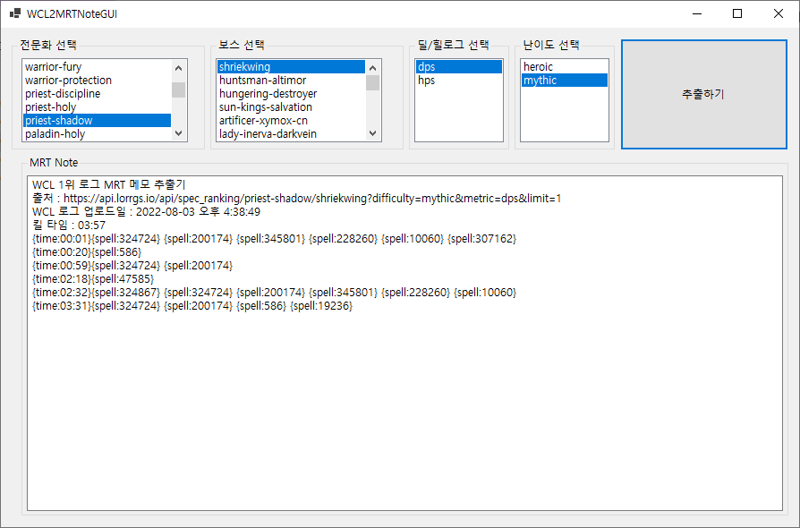Pick sun-kings-salvation boss
This screenshot has height=528, width=800.
291,107
